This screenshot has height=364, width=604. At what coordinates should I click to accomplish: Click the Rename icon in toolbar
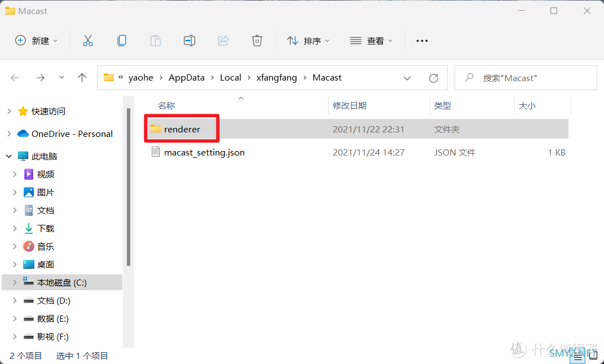(x=189, y=41)
